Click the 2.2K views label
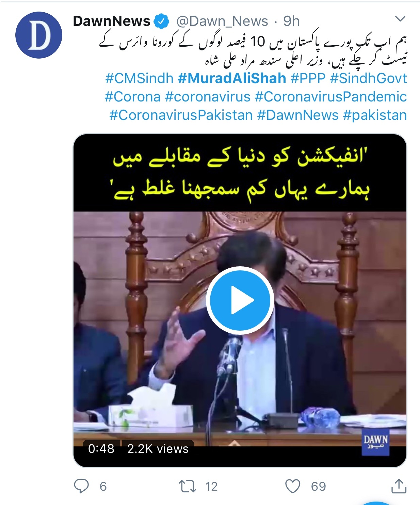This screenshot has height=505, width=420. (x=158, y=448)
